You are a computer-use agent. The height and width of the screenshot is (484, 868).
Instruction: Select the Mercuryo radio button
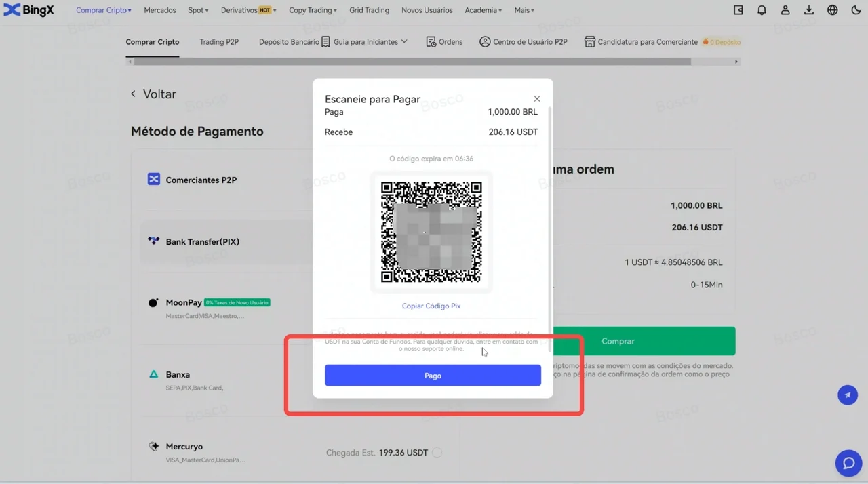point(437,452)
